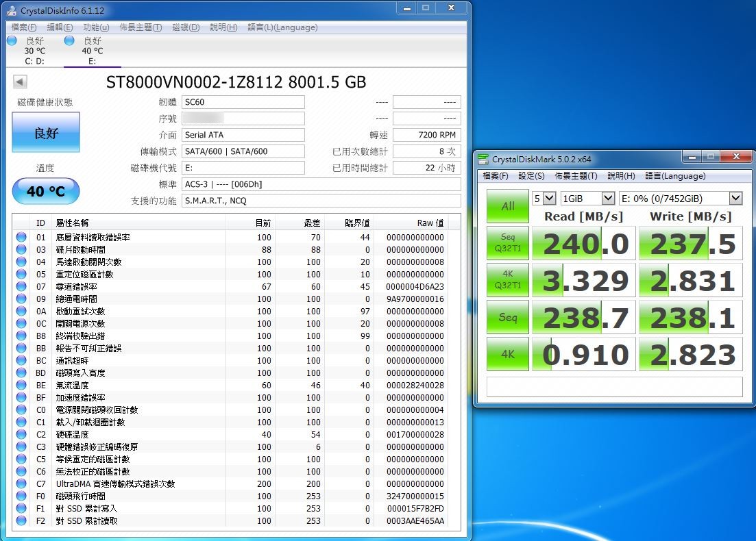Open 功能(u) menu in CrystalDiskInfo

[96, 27]
